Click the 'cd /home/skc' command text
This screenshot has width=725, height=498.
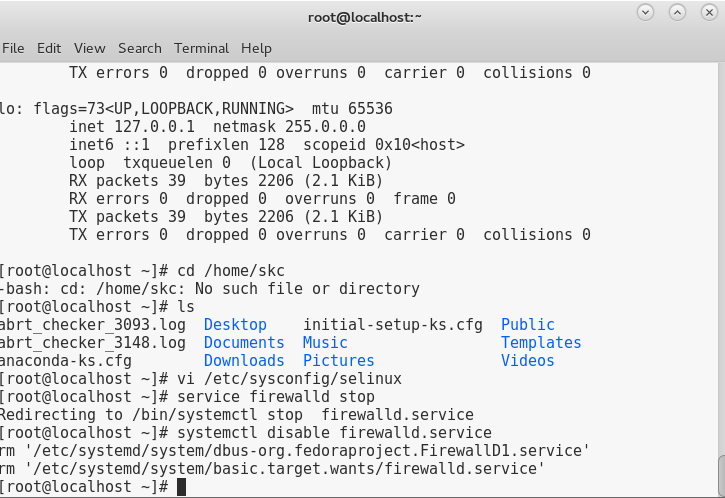231,271
